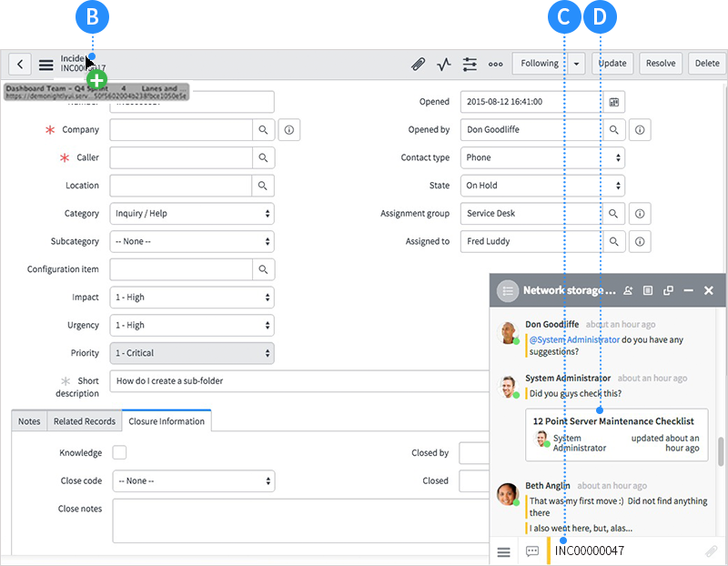Image resolution: width=728 pixels, height=566 pixels.
Task: Open the Notes tab
Action: (29, 420)
